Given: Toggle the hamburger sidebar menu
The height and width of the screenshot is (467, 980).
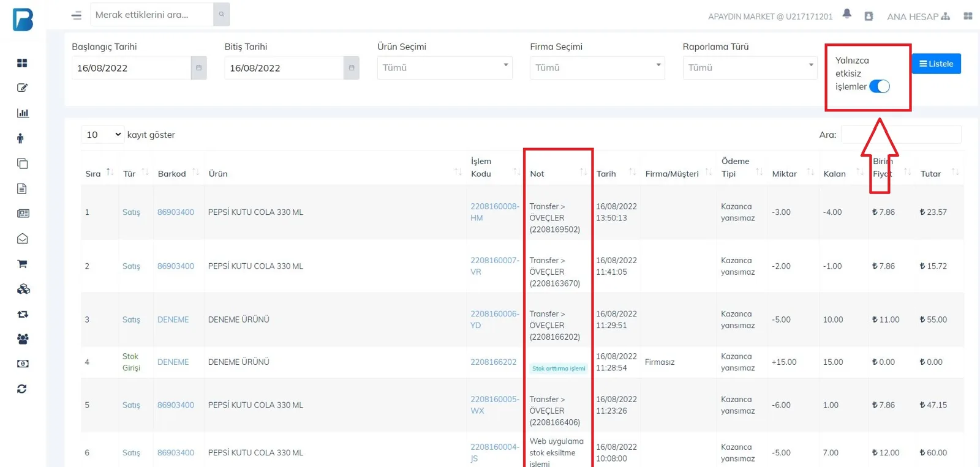Looking at the screenshot, I should click(x=77, y=15).
